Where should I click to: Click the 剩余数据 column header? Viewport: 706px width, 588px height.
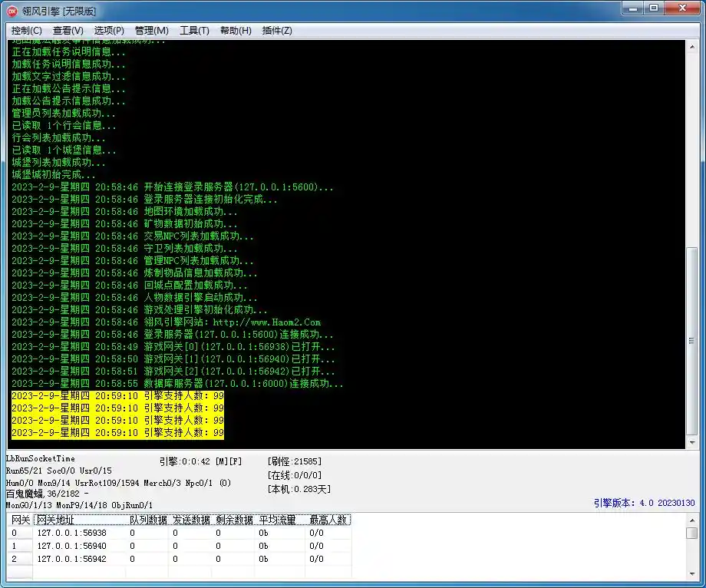point(234,520)
